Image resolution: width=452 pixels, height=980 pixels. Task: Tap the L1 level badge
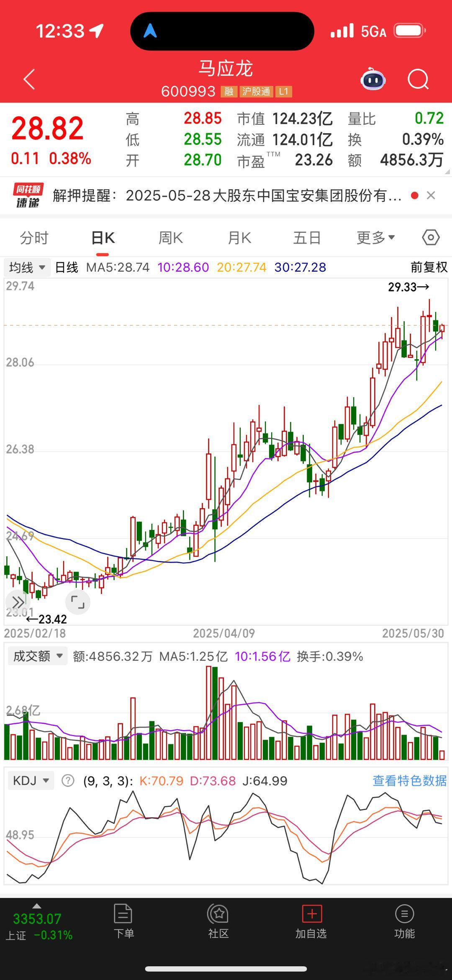pos(283,91)
